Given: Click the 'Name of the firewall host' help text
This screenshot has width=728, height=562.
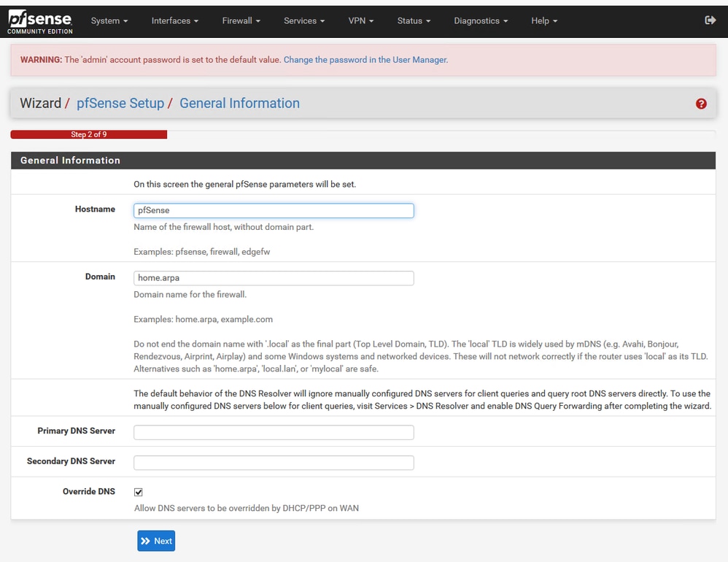Looking at the screenshot, I should click(x=224, y=227).
